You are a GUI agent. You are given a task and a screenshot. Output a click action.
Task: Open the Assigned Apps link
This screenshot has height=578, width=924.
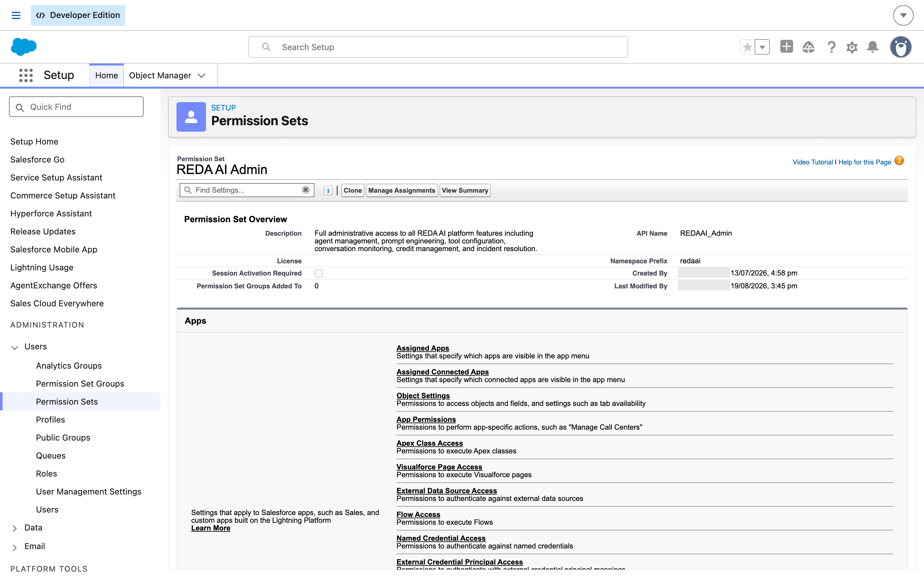coord(423,348)
